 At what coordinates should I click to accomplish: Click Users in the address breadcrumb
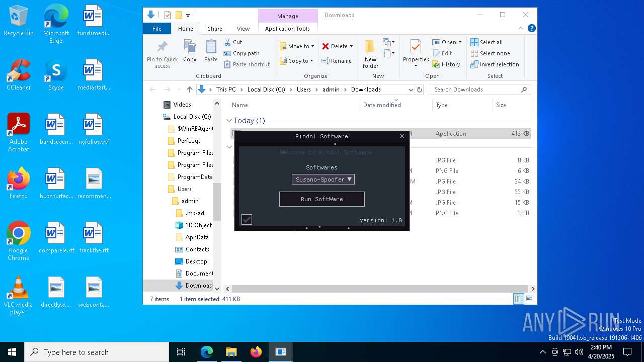click(x=303, y=89)
